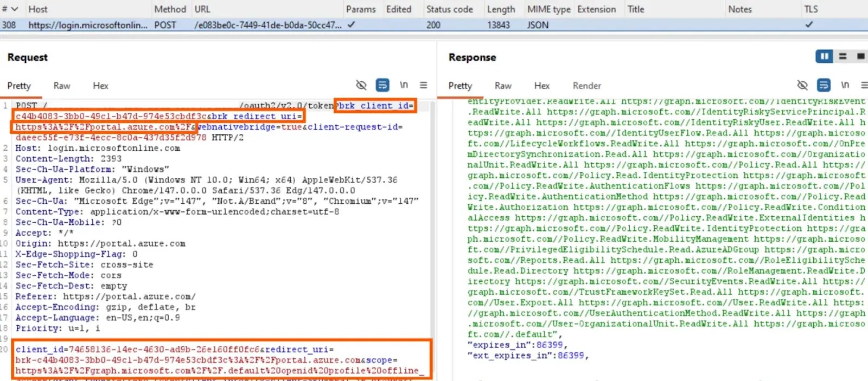Viewport: 868px width, 381px height.
Task: Click the Content-Type header line
Action: (177, 212)
